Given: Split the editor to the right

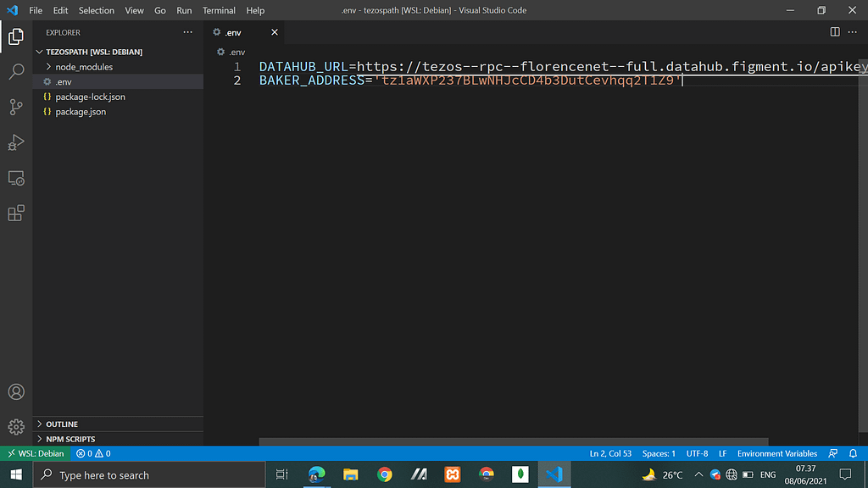Looking at the screenshot, I should [x=835, y=32].
